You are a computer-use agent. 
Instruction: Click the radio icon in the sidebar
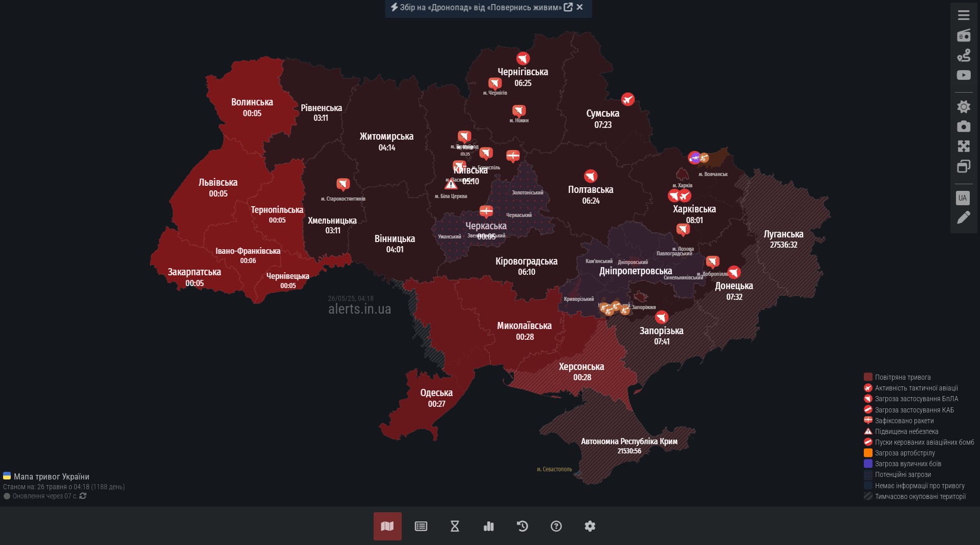[964, 35]
